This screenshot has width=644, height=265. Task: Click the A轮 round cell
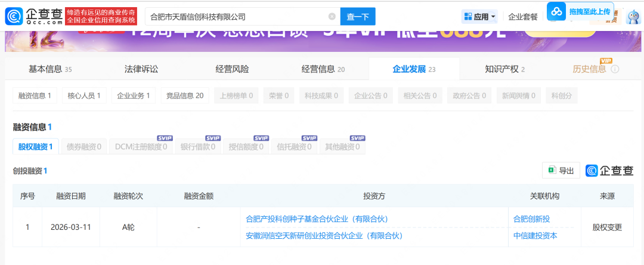[128, 227]
